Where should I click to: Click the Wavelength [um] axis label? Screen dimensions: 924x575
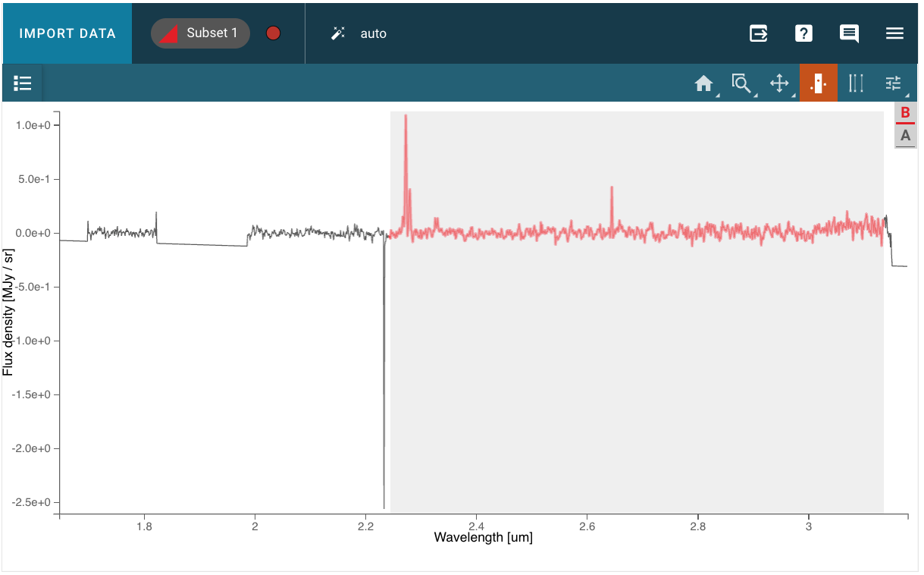tap(483, 538)
